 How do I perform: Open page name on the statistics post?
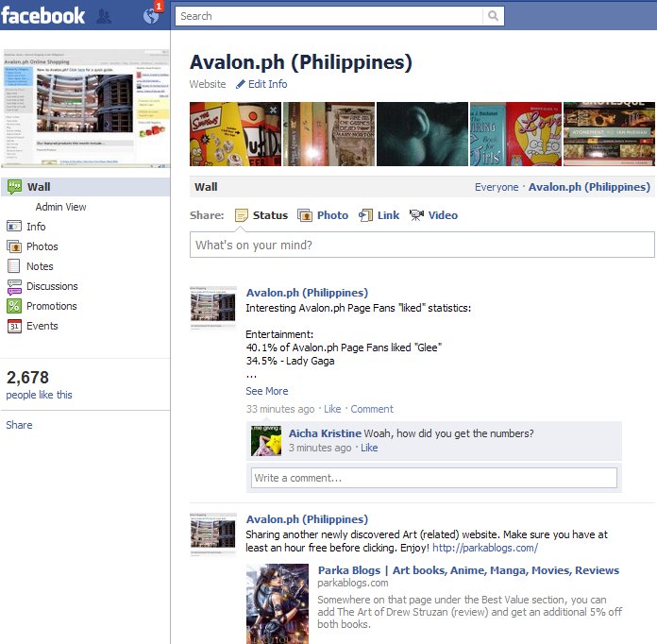pyautogui.click(x=307, y=293)
